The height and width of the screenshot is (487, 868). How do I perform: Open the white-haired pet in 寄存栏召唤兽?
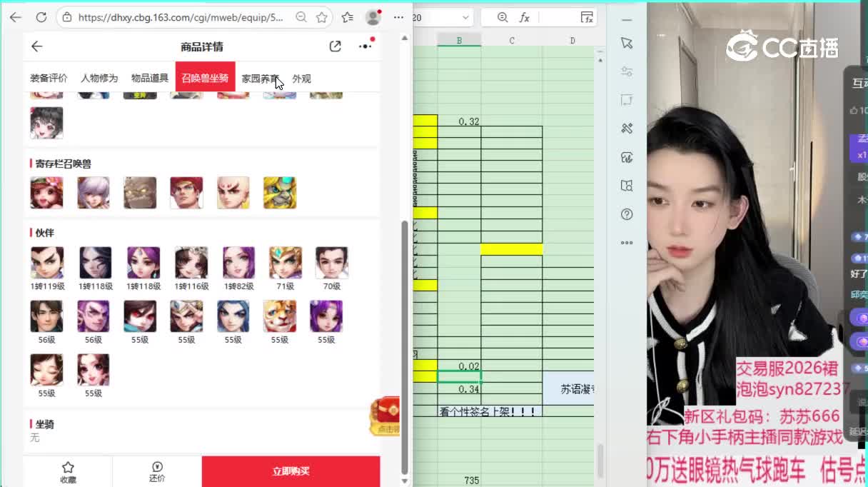tap(94, 193)
